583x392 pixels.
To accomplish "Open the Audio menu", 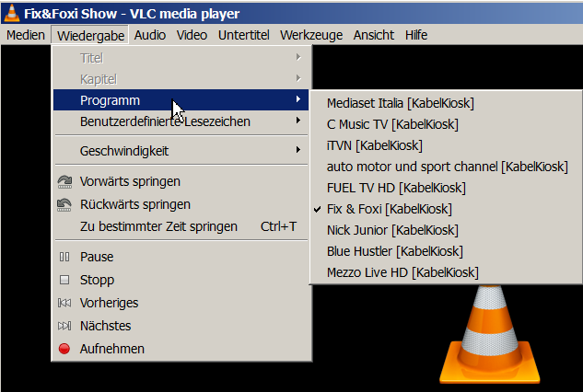I will pos(149,35).
